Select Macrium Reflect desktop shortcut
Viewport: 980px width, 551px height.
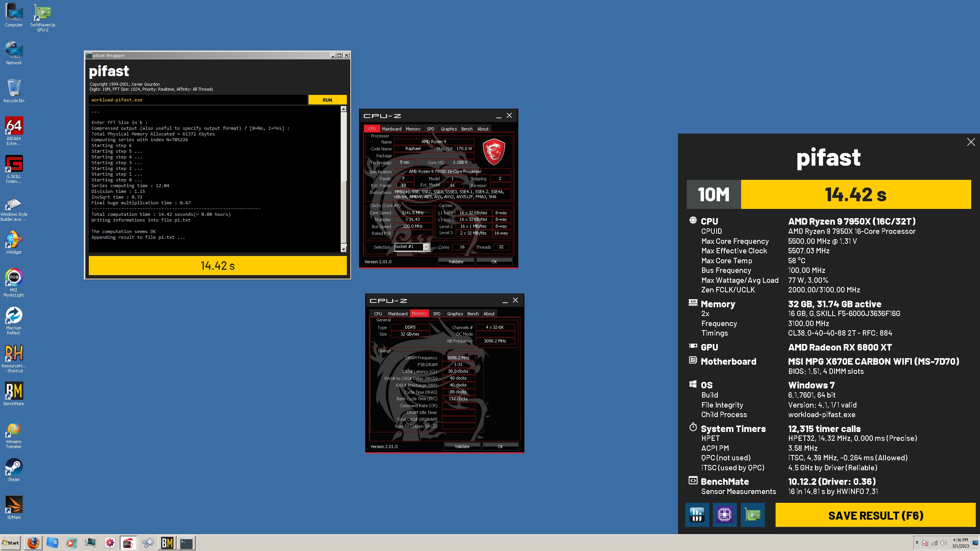[x=14, y=321]
